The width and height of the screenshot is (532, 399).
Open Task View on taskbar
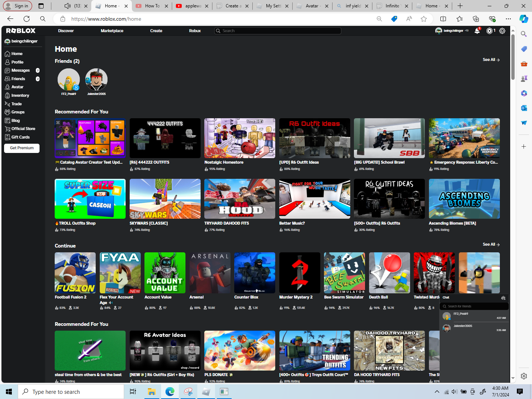(133, 392)
